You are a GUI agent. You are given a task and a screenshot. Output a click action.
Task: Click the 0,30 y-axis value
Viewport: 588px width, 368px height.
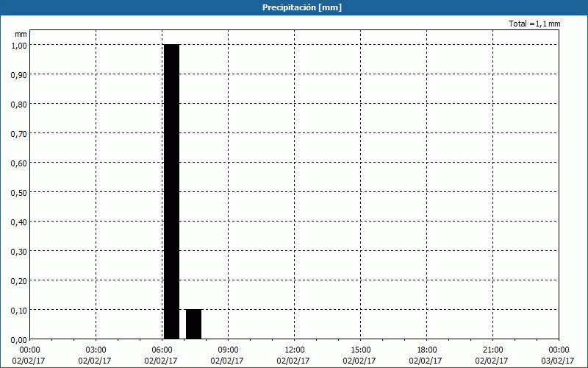click(19, 251)
